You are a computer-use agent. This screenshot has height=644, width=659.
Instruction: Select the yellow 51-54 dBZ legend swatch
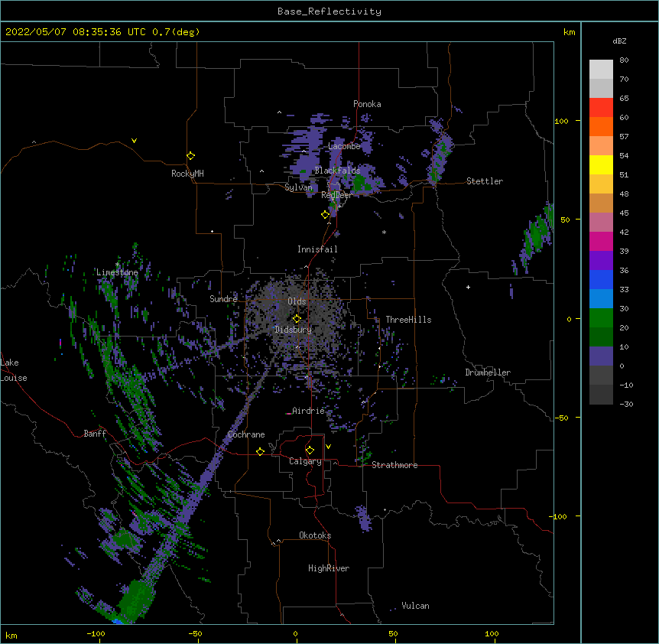point(601,164)
